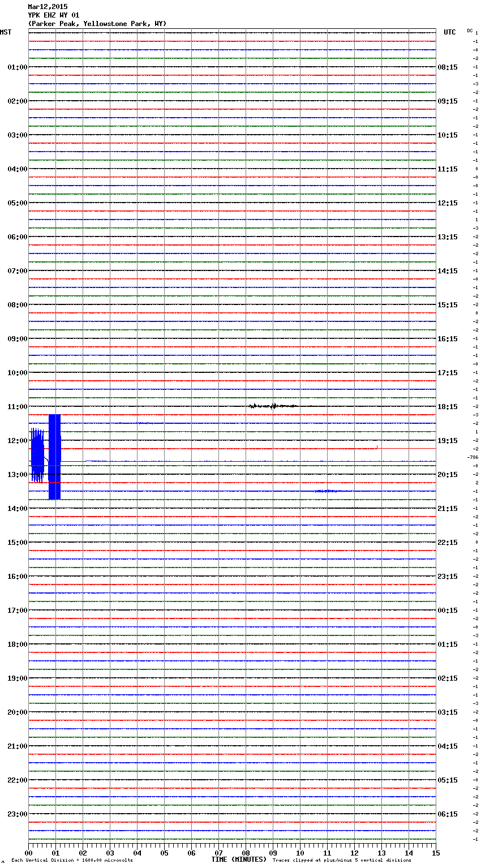Click the black seismic event on the 11:00 trace
Viewport: 481px width, 868px height.
(272, 406)
